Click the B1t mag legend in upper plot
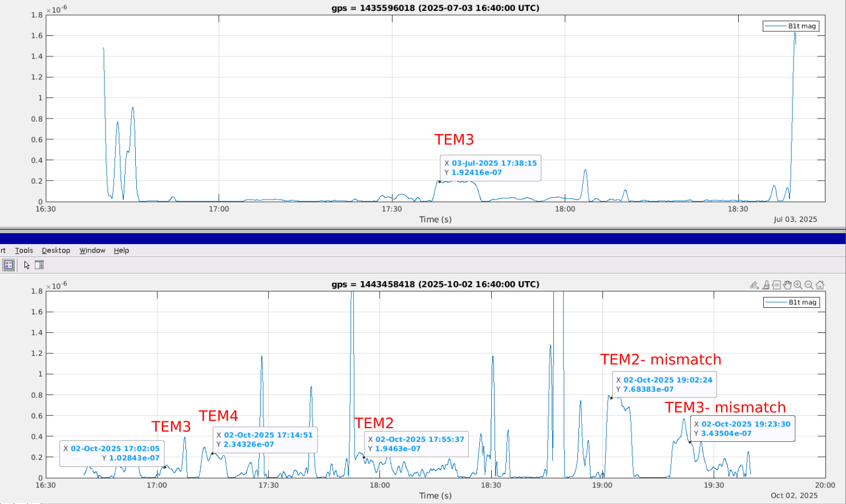This screenshot has height=504, width=846. (x=791, y=26)
